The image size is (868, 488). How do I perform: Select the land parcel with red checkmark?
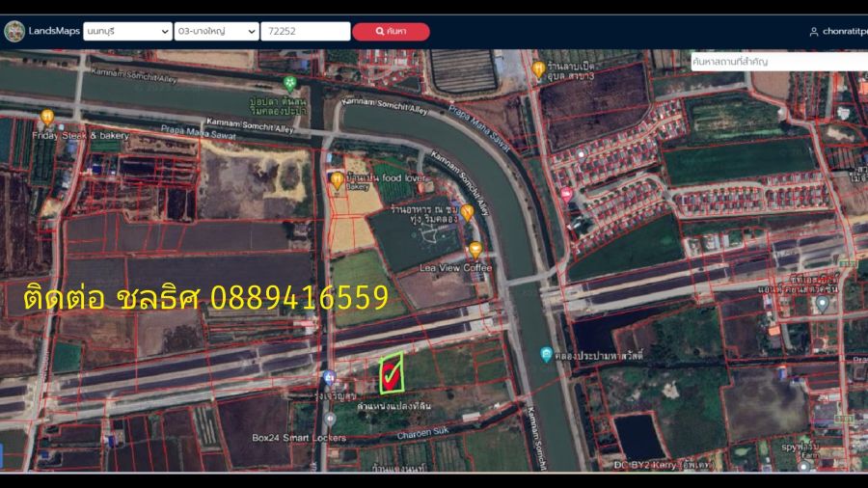pyautogui.click(x=391, y=374)
